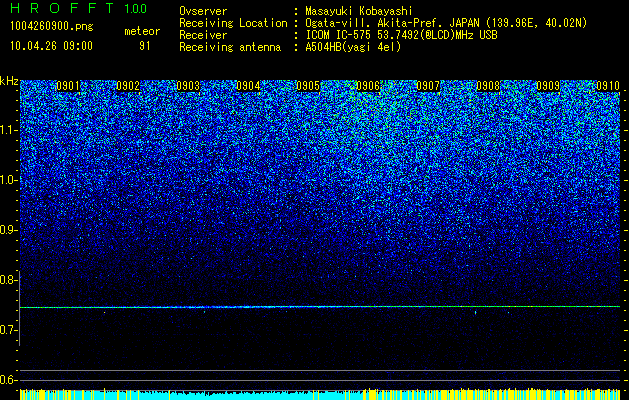
Task: Click the date 10.04.26 09:00
Action: 51,46
